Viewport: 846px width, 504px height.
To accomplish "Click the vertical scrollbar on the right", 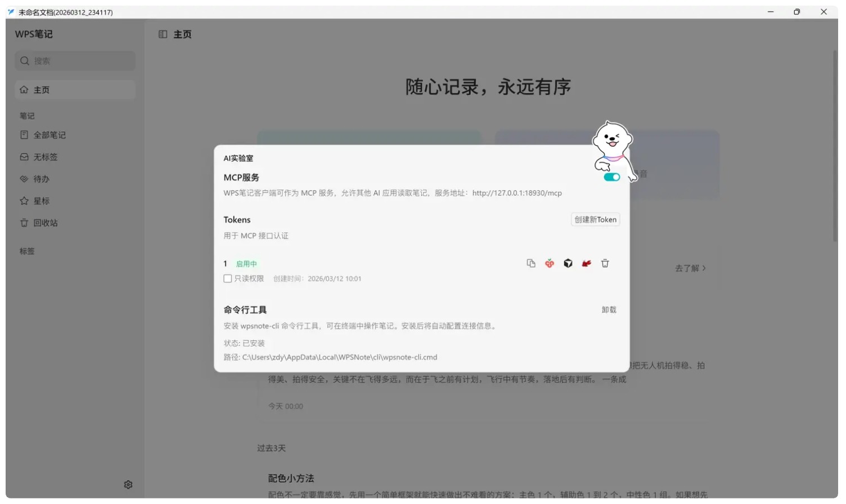I will pyautogui.click(x=835, y=146).
